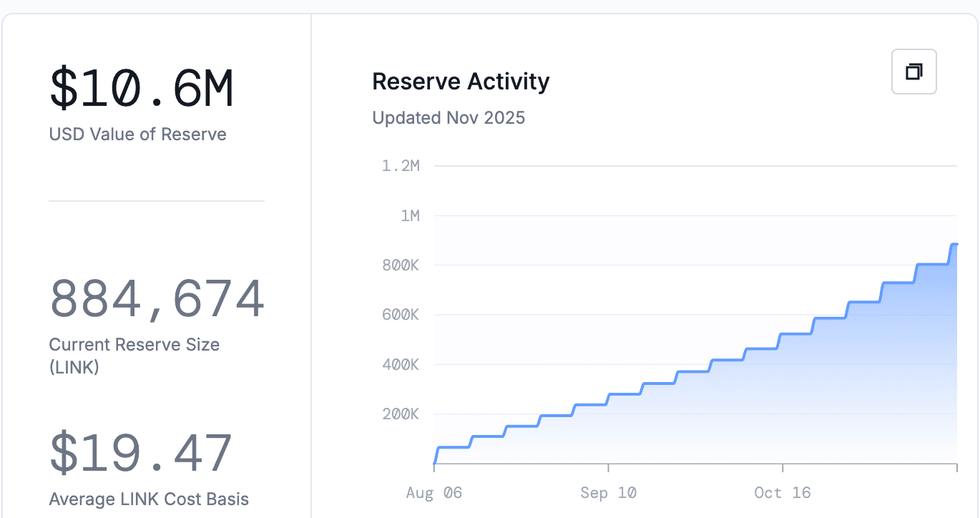Image resolution: width=980 pixels, height=518 pixels.
Task: Click the Reserve Activity title
Action: coord(461,81)
